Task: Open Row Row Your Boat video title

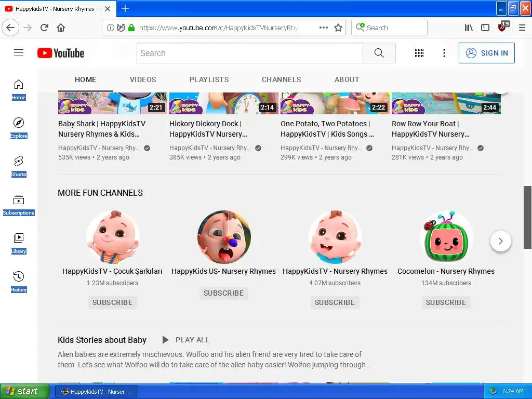Action: [x=431, y=129]
